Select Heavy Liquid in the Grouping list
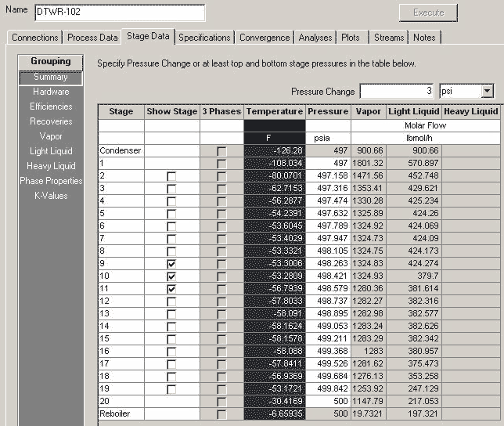 click(x=51, y=166)
